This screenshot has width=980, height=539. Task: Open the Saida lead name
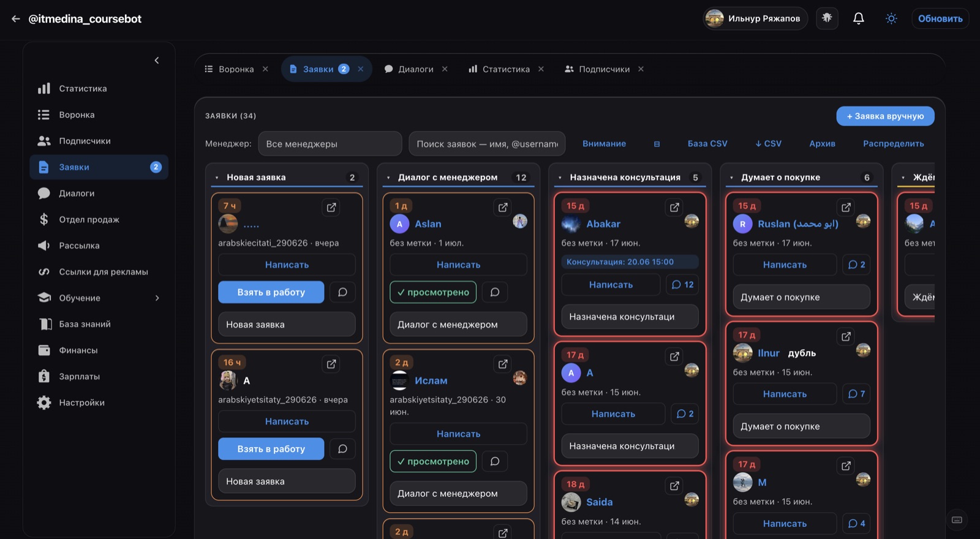click(599, 502)
